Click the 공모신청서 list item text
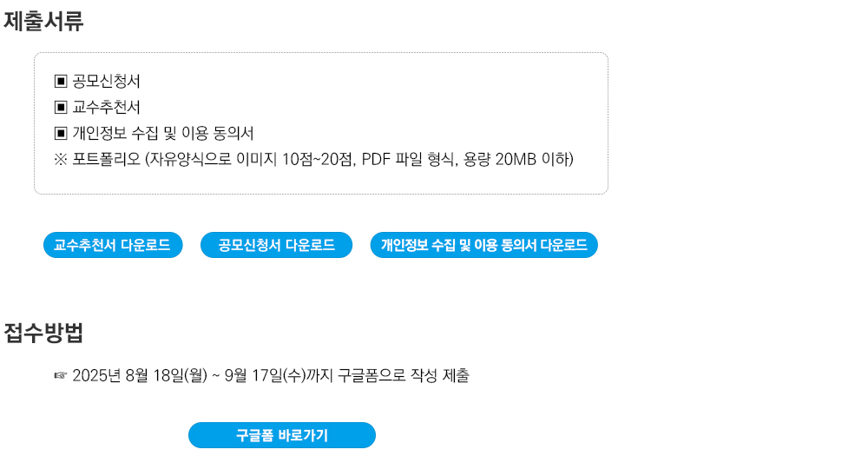Image resolution: width=868 pixels, height=476 pixels. (106, 82)
